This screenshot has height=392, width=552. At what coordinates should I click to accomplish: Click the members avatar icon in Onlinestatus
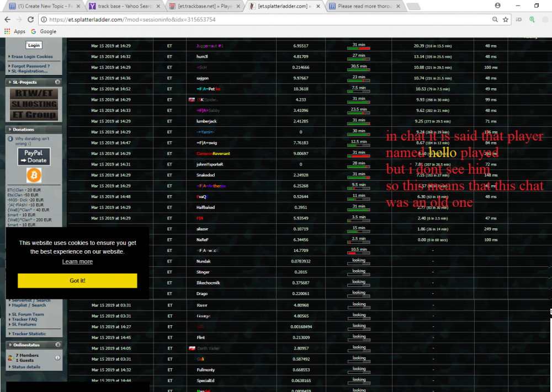pos(11,358)
